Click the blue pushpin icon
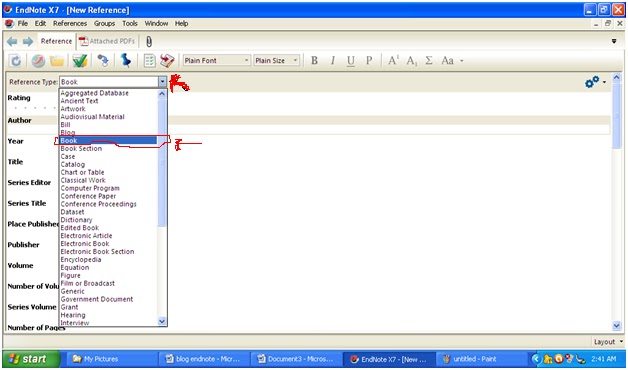Viewport: 628px width, 370px height. pyautogui.click(x=126, y=61)
